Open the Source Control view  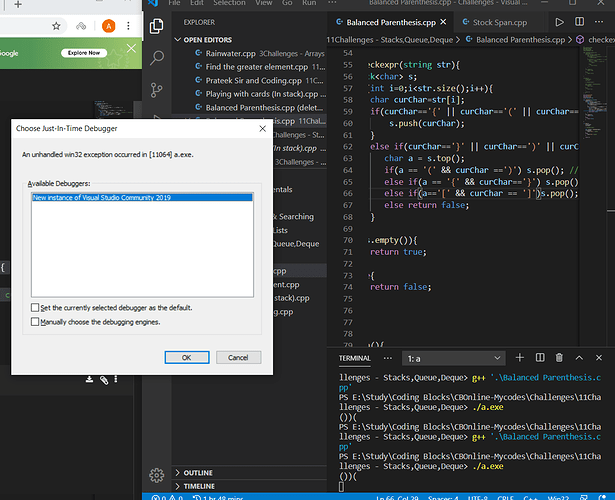pyautogui.click(x=156, y=90)
